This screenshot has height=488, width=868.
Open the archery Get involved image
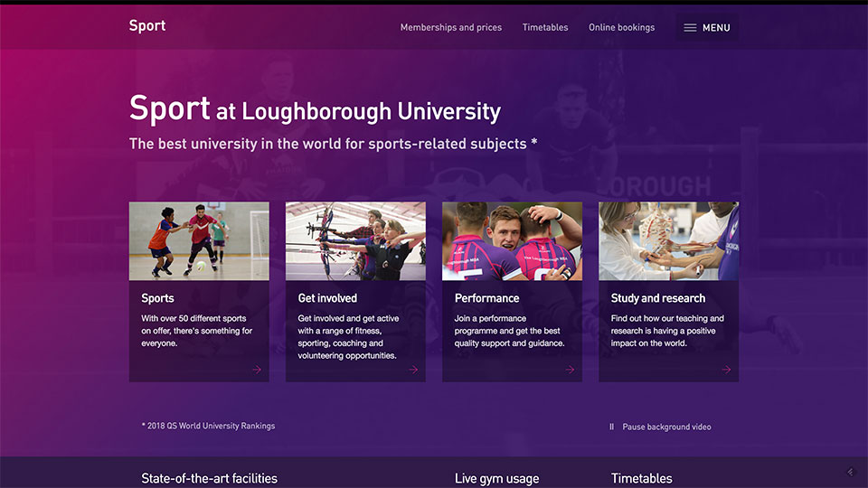[x=355, y=240]
